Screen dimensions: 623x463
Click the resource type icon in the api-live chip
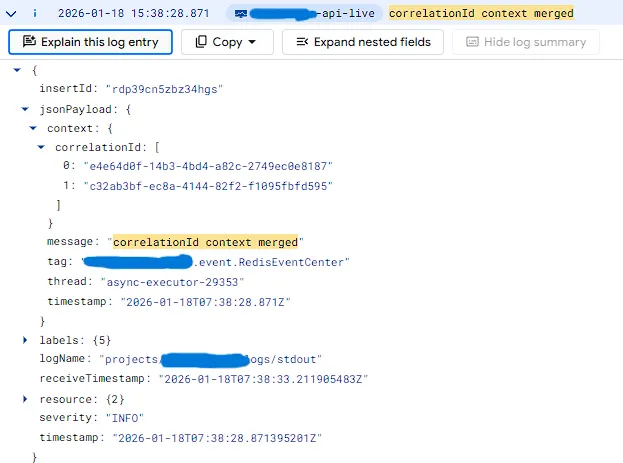[x=241, y=14]
